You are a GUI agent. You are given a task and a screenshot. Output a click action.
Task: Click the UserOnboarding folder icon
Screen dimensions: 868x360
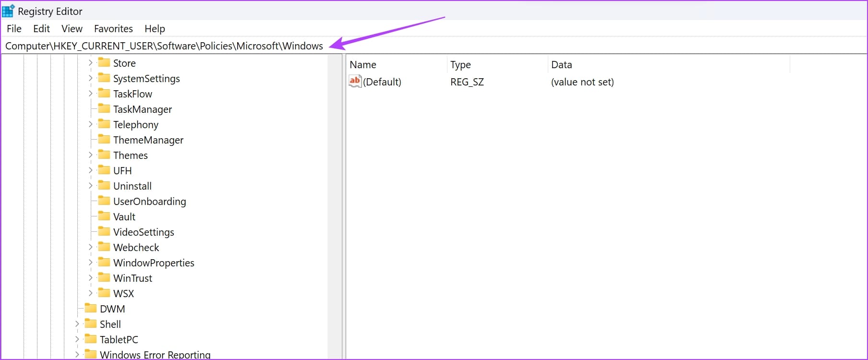point(104,201)
